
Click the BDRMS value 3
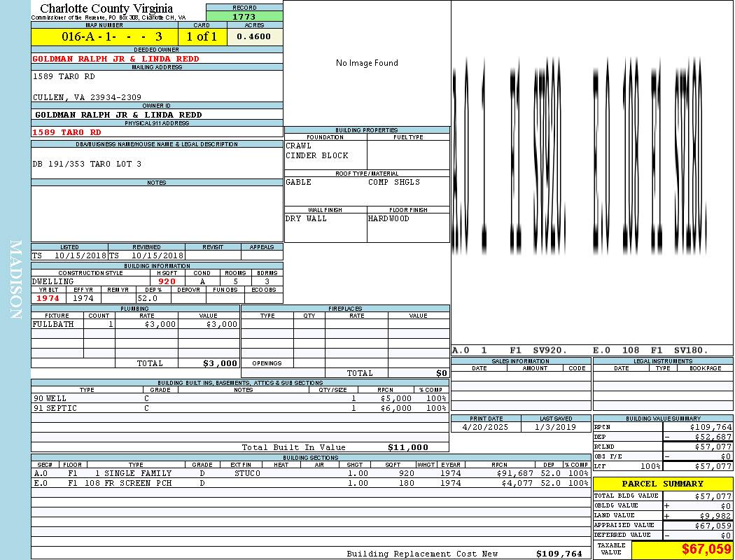267,281
